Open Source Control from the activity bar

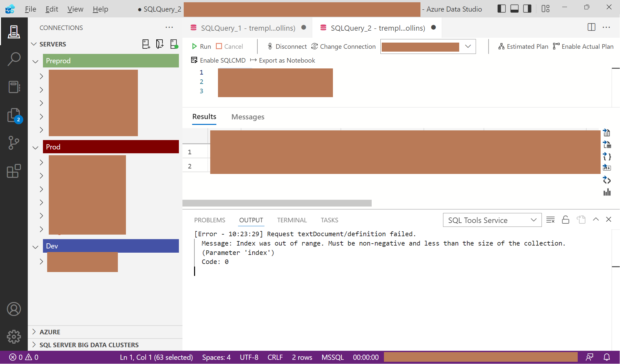coord(14,143)
